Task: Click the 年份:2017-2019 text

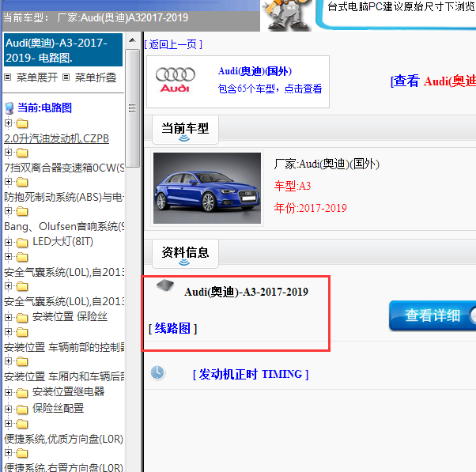Action: [x=310, y=208]
